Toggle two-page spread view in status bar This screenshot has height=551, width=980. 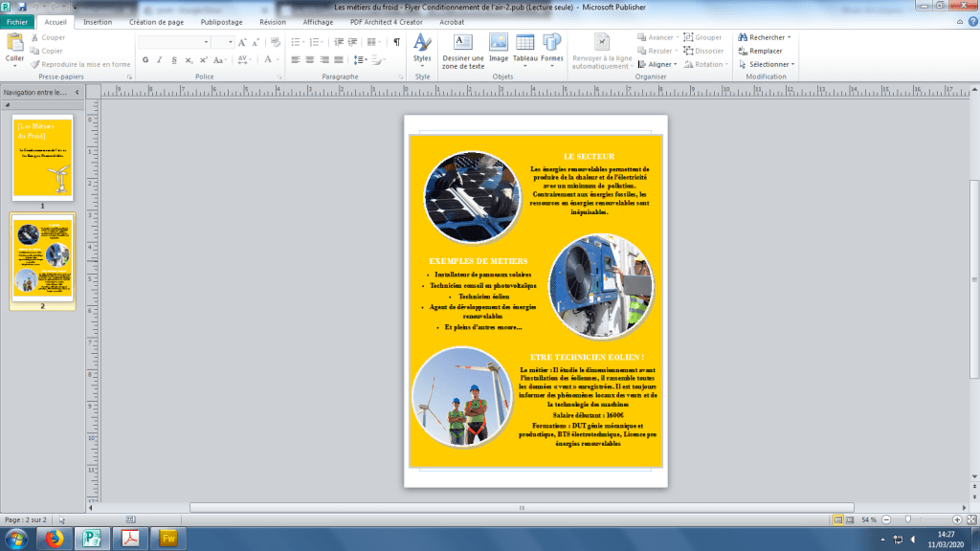click(x=850, y=518)
